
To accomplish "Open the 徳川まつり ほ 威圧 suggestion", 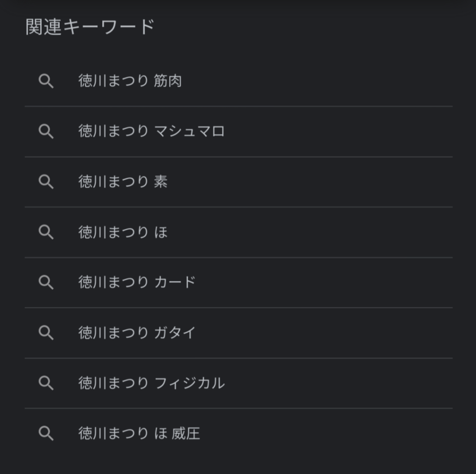I will point(139,433).
